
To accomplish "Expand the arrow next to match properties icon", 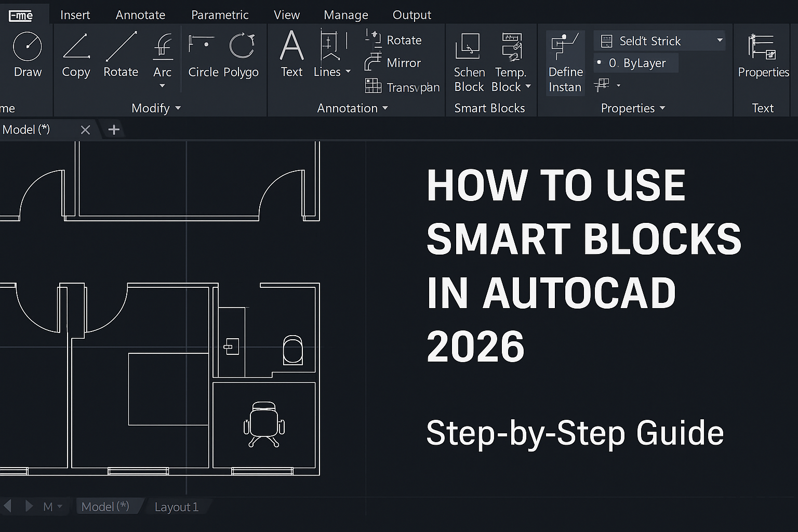I will point(618,85).
